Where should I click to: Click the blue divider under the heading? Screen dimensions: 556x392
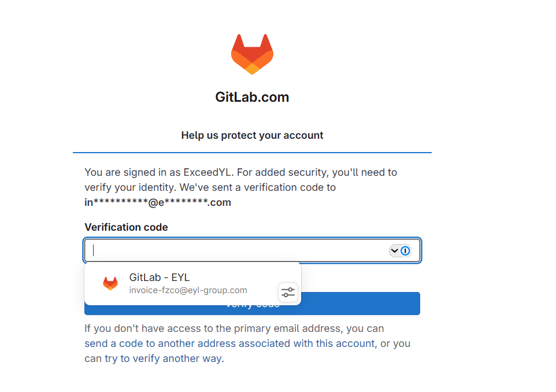252,153
